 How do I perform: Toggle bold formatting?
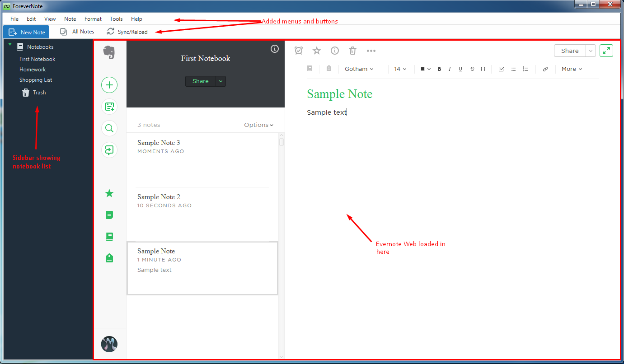pyautogui.click(x=439, y=69)
